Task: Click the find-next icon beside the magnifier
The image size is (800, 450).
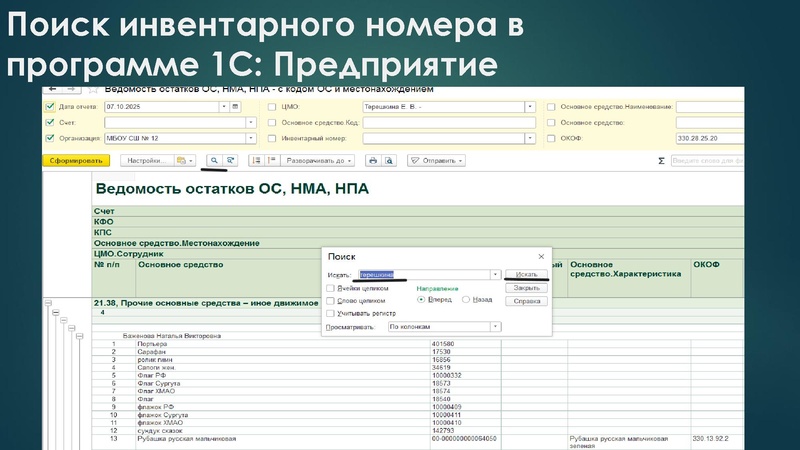Action: pyautogui.click(x=231, y=160)
